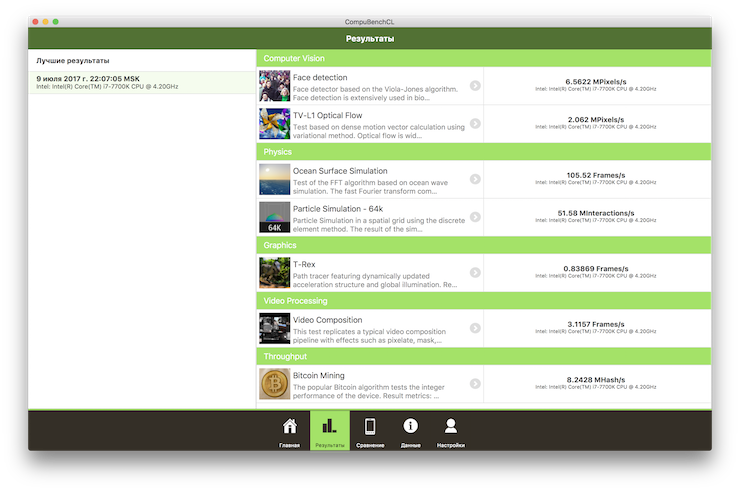Click the 6.5622 MPixels/s result

[596, 82]
